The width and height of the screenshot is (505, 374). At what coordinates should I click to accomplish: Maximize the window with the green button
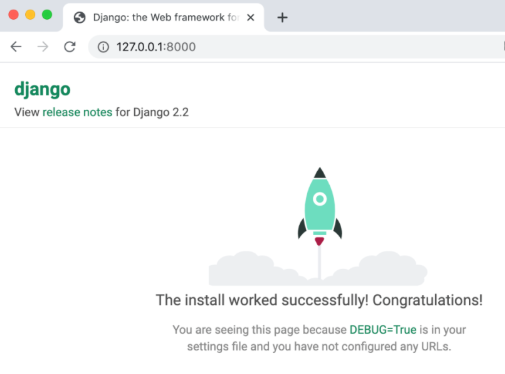47,15
